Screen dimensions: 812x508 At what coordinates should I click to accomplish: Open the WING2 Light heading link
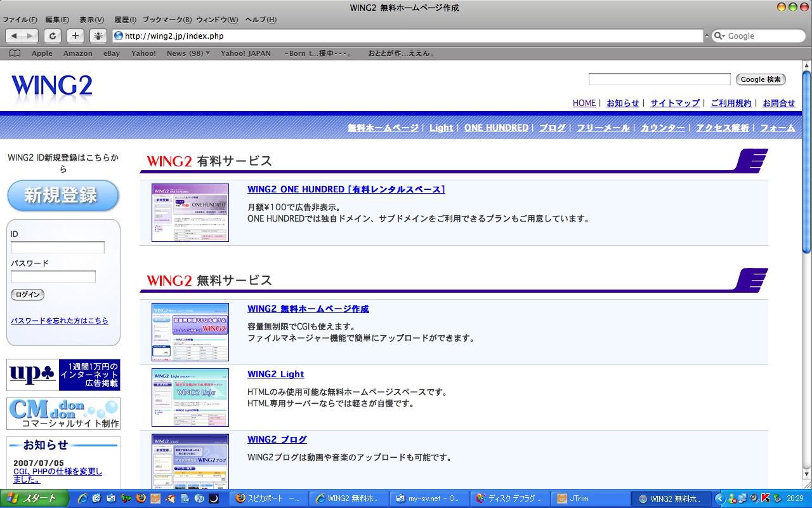pyautogui.click(x=276, y=374)
